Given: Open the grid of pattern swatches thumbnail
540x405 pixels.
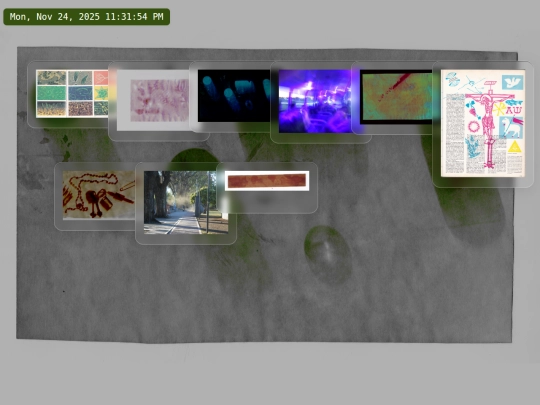Looking at the screenshot, I should click(72, 94).
